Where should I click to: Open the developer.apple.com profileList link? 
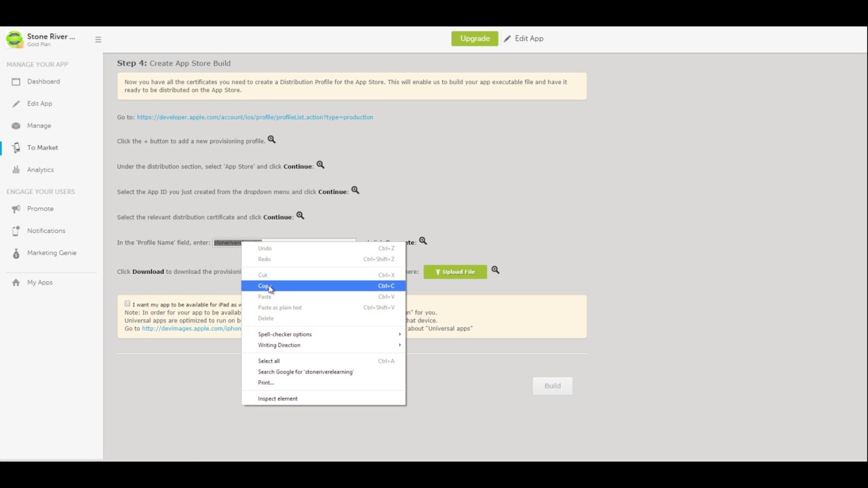tap(255, 117)
